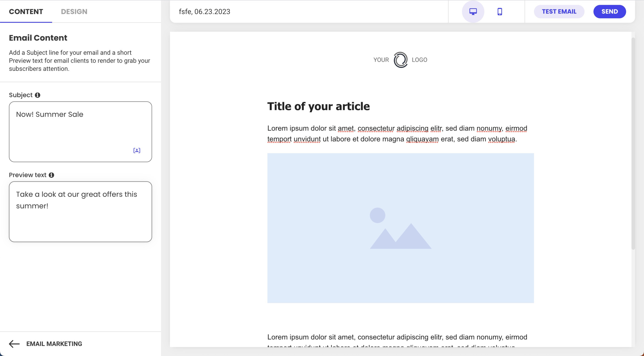The image size is (644, 356).
Task: Insert personalization tag in Subject field
Action: point(137,150)
